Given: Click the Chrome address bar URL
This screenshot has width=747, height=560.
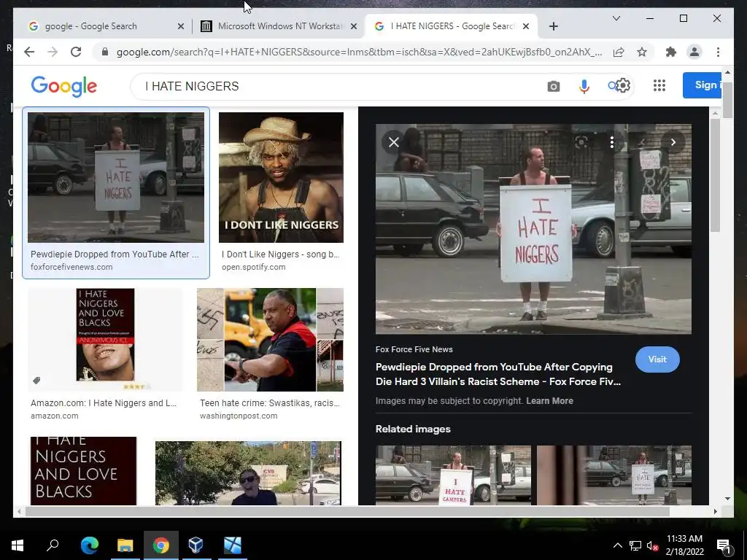Looking at the screenshot, I should (359, 52).
